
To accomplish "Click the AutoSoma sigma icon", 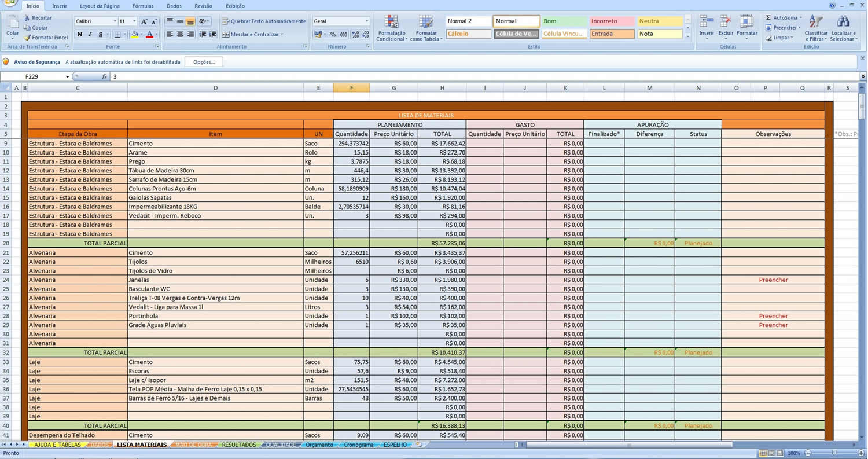I will 768,18.
